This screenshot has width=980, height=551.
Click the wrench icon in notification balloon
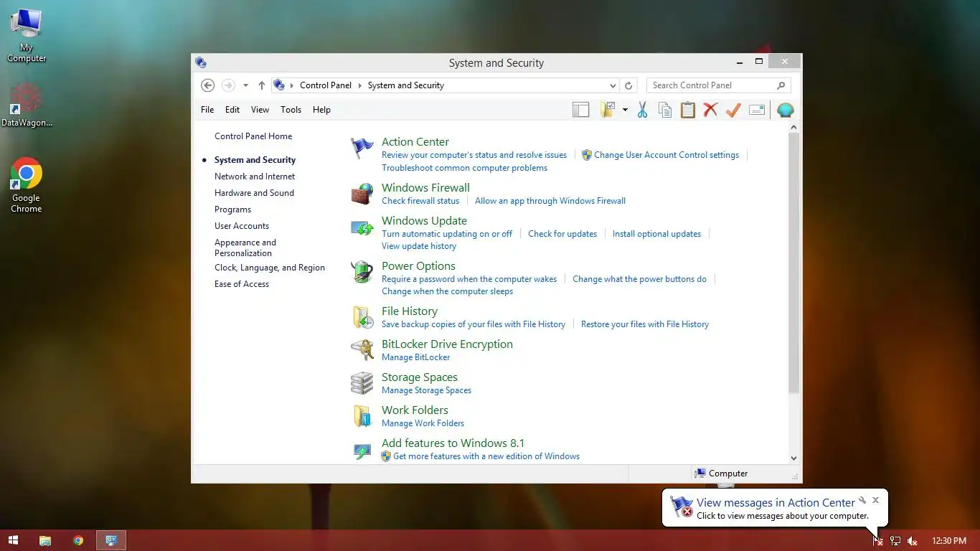click(x=862, y=500)
